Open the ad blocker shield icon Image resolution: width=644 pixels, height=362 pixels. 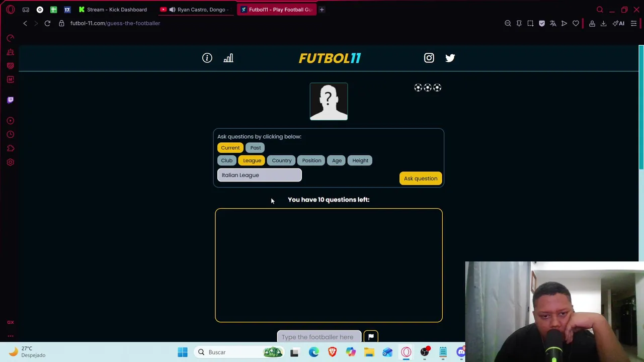point(542,23)
